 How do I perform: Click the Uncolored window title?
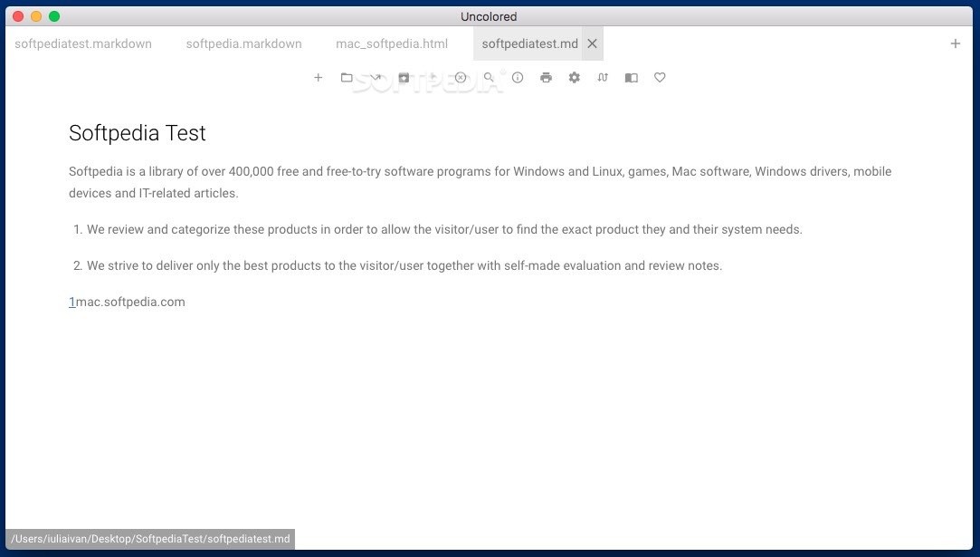pos(489,16)
